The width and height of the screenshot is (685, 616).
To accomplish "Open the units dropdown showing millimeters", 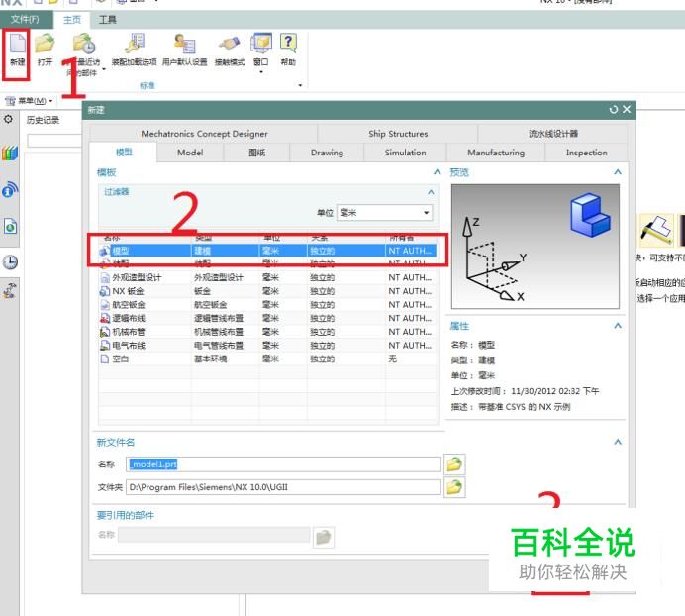I will coord(384,213).
